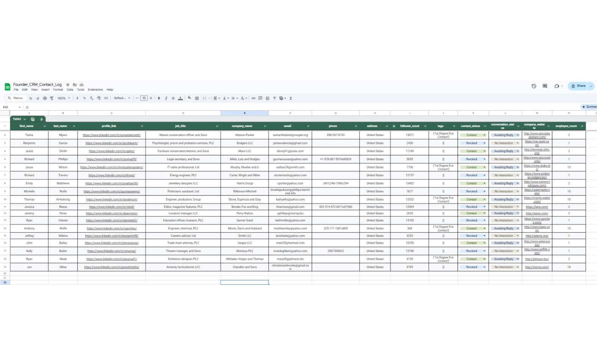This screenshot has height=364, width=597.
Task: Click the font size input box
Action: pyautogui.click(x=144, y=98)
